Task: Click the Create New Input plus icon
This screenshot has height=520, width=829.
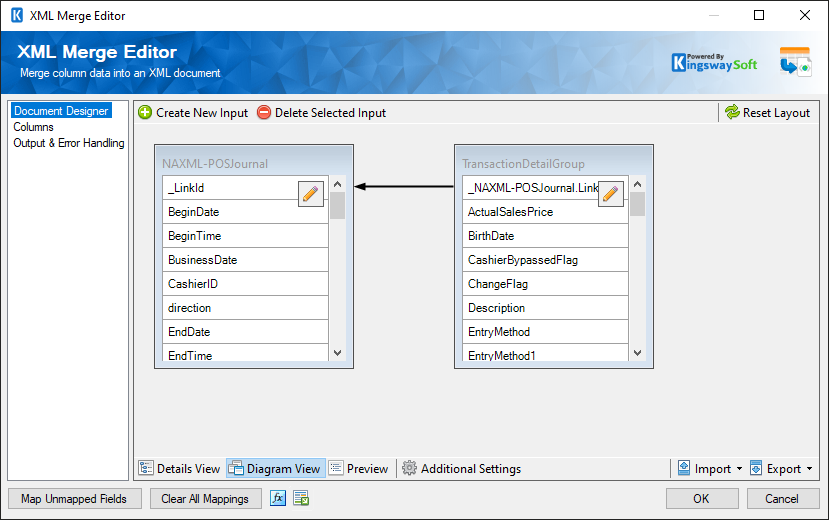Action: click(x=145, y=113)
